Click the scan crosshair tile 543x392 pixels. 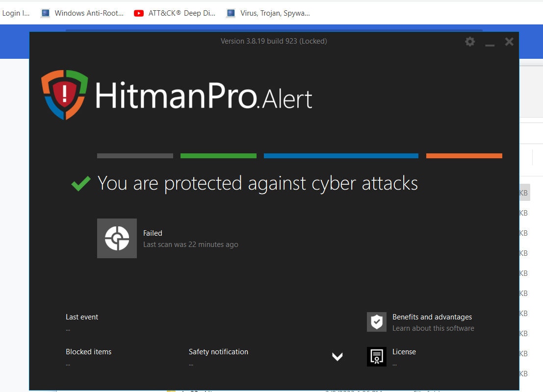(x=117, y=238)
